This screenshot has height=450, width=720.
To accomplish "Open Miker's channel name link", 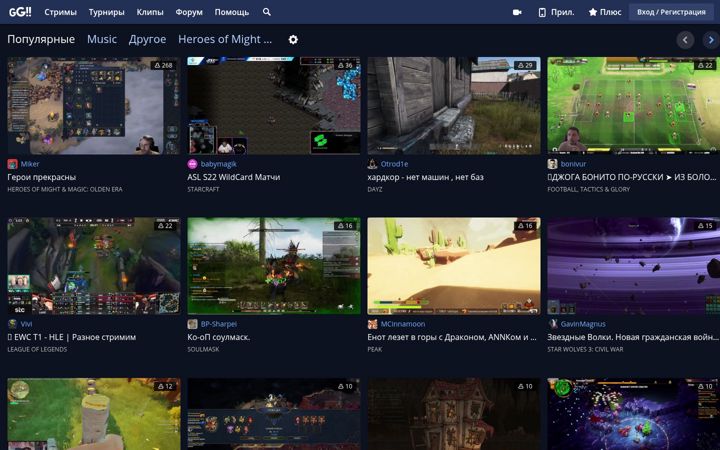I will [30, 164].
